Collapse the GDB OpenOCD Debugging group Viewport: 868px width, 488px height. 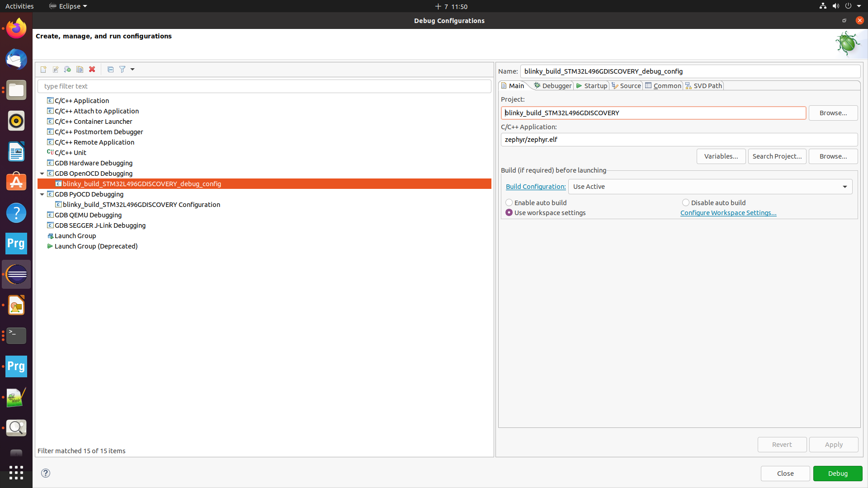tap(42, 174)
